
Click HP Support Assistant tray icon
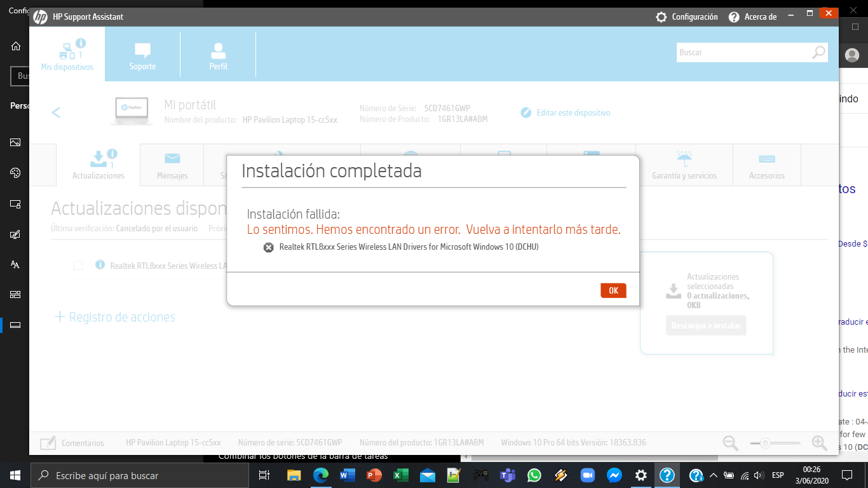click(x=696, y=475)
